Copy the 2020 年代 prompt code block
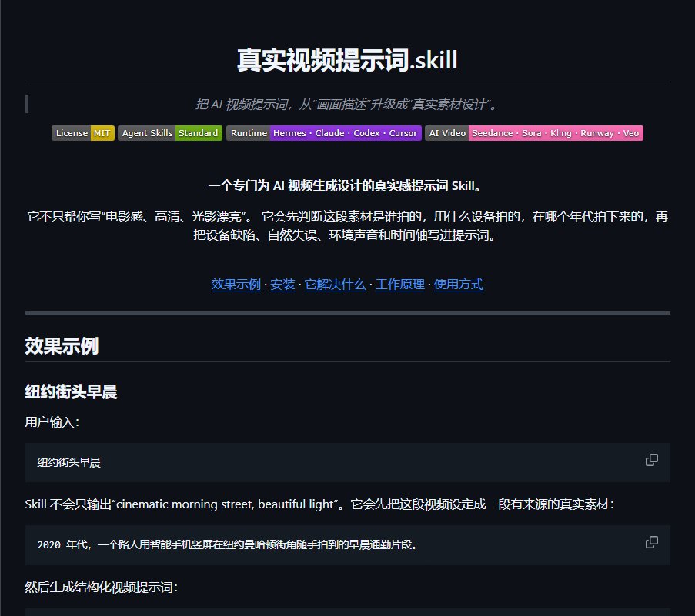Viewport: 695px width, 616px height. point(651,542)
